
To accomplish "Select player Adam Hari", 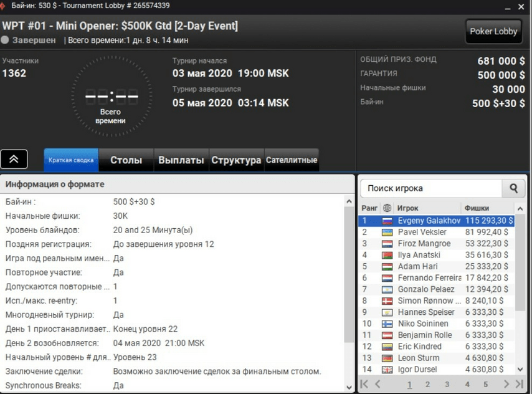I will click(436, 267).
